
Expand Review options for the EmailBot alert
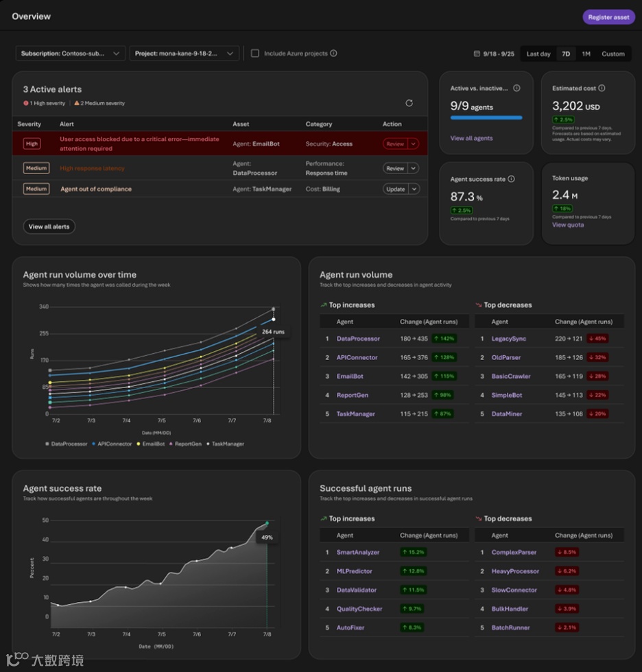pyautogui.click(x=413, y=144)
